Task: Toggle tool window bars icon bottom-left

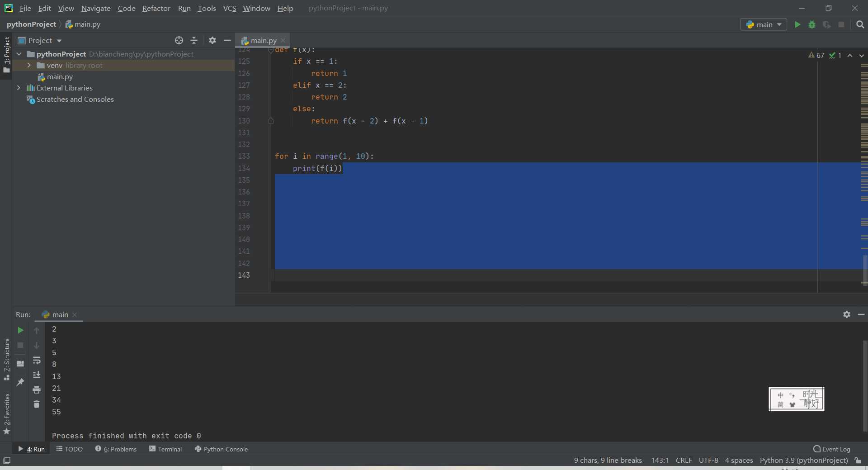Action: (x=7, y=461)
